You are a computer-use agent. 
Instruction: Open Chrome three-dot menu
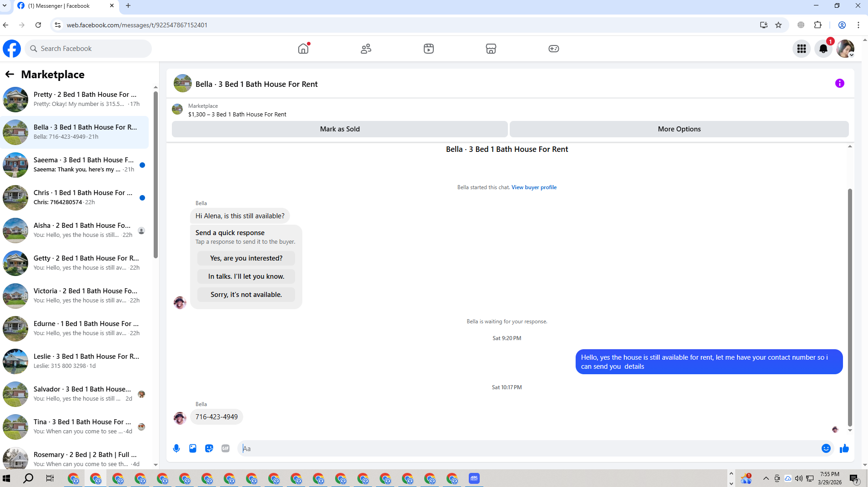point(858,25)
